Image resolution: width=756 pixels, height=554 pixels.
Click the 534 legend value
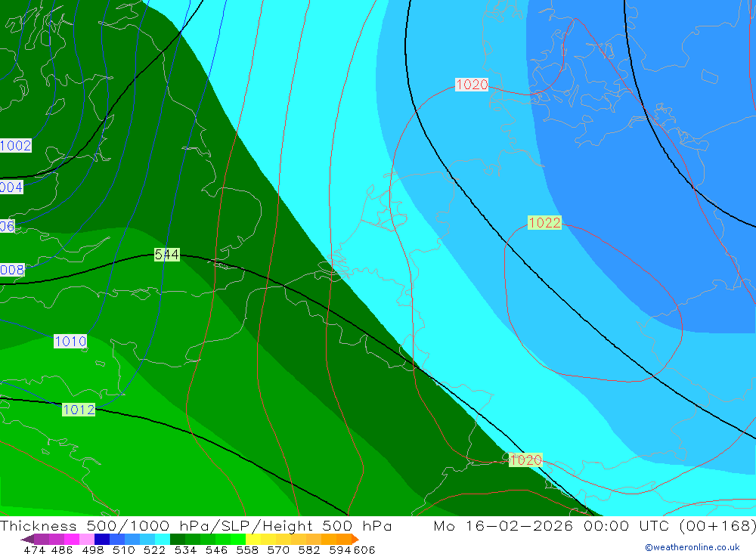pos(186,549)
